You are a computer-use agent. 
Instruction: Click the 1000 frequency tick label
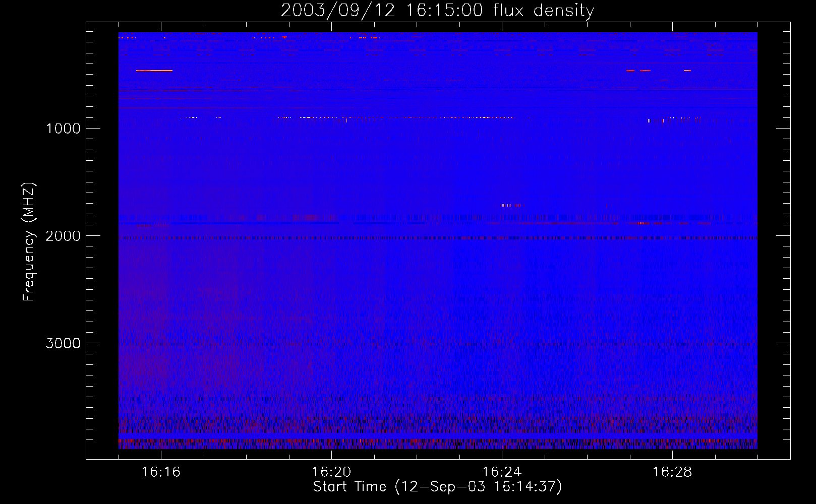tap(63, 129)
